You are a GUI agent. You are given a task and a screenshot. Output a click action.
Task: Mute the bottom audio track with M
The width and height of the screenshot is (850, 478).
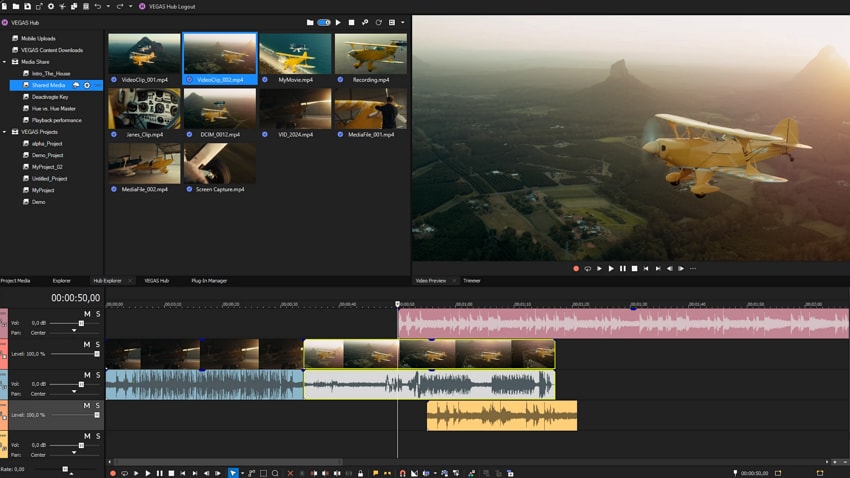click(x=87, y=436)
